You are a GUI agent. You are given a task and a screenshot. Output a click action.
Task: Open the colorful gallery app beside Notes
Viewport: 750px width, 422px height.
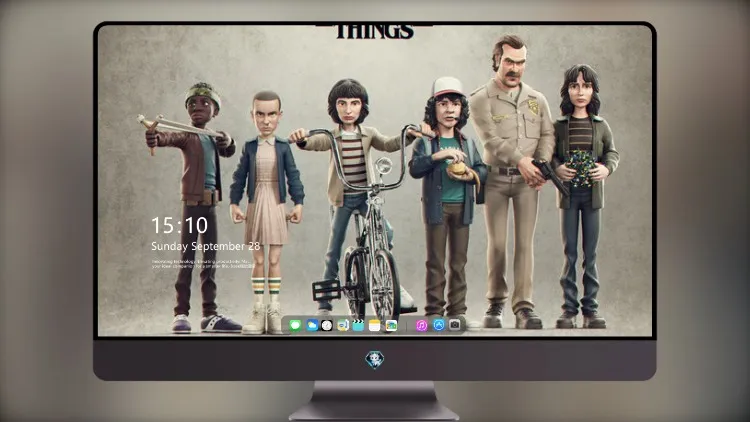(391, 325)
